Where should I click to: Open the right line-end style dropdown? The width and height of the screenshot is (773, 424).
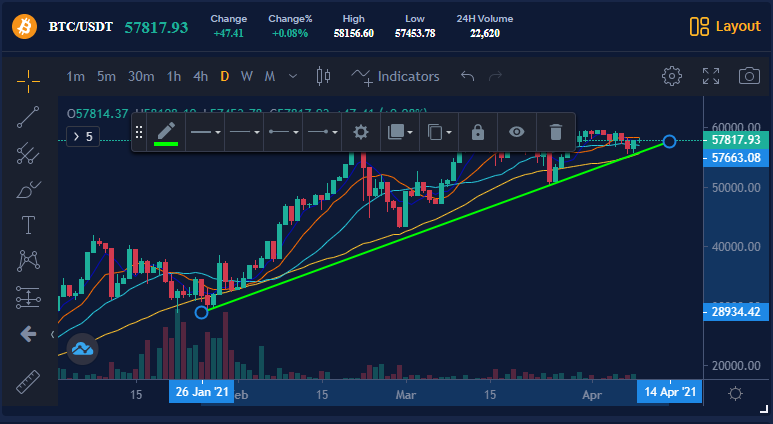[x=322, y=132]
